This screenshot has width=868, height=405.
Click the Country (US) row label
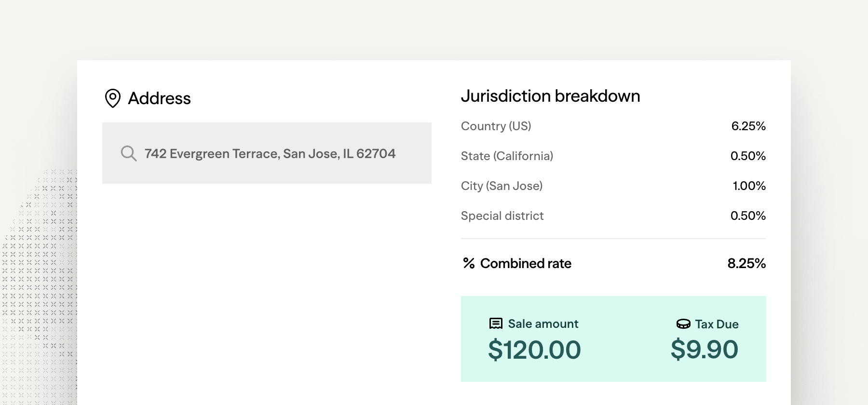click(496, 126)
